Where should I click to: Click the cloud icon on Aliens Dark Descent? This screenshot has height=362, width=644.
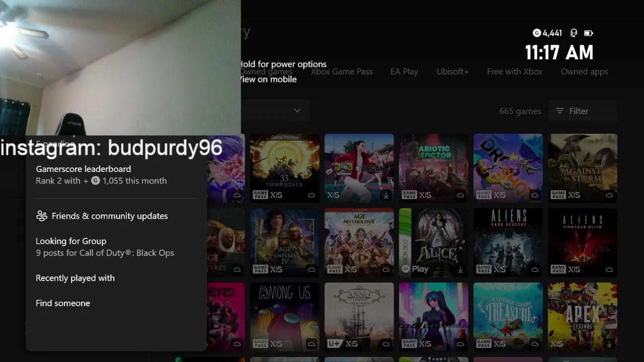pyautogui.click(x=535, y=269)
